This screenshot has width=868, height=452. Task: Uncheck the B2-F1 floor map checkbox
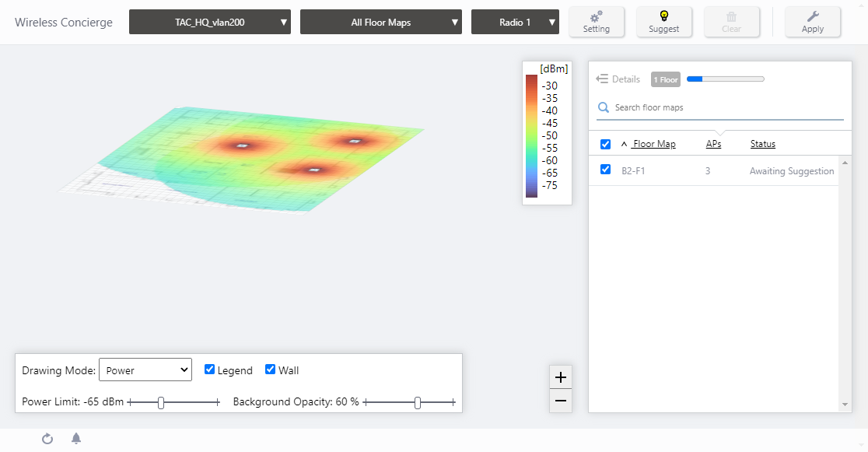(x=606, y=170)
